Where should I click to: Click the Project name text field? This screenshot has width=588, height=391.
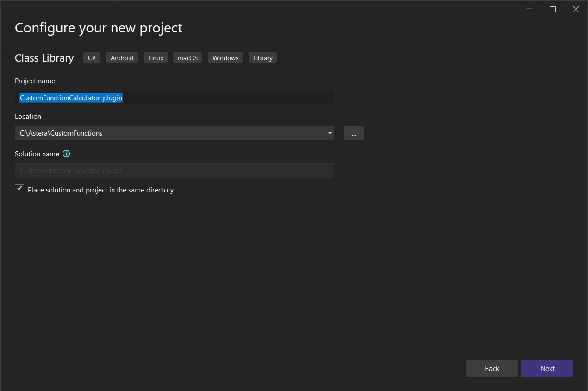(222, 98)
